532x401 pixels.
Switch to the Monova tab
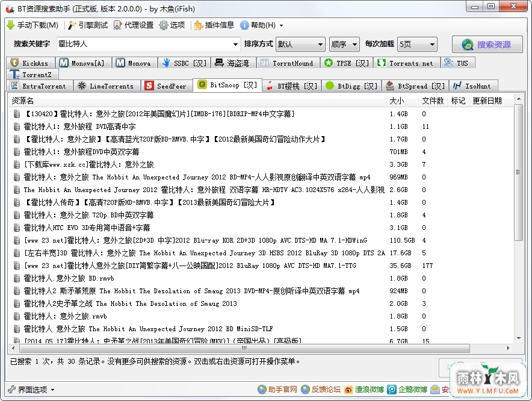135,63
